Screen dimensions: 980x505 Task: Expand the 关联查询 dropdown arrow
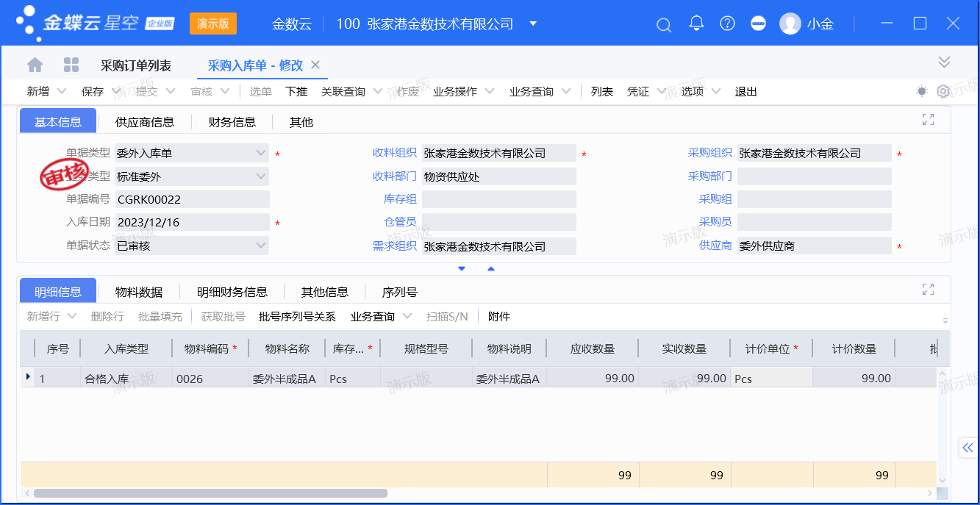378,91
